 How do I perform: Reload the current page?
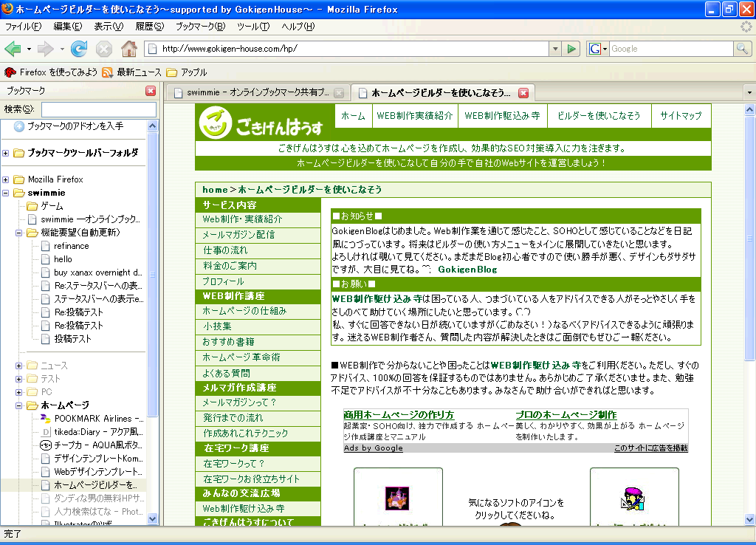79,49
